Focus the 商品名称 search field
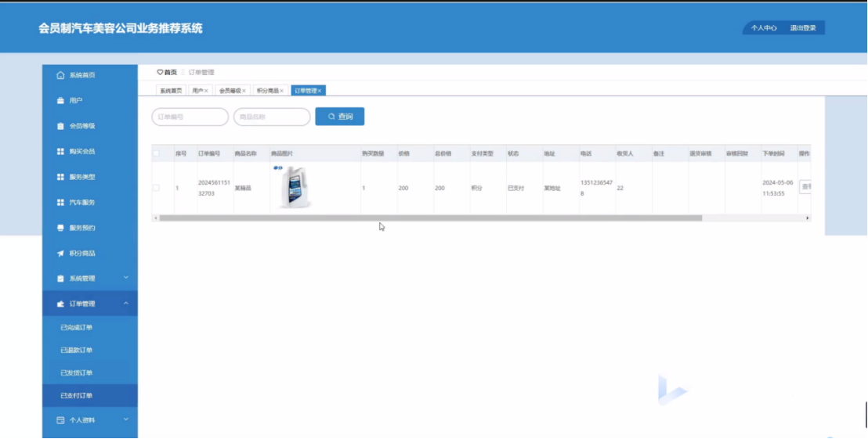The height and width of the screenshot is (439, 868). coord(272,117)
